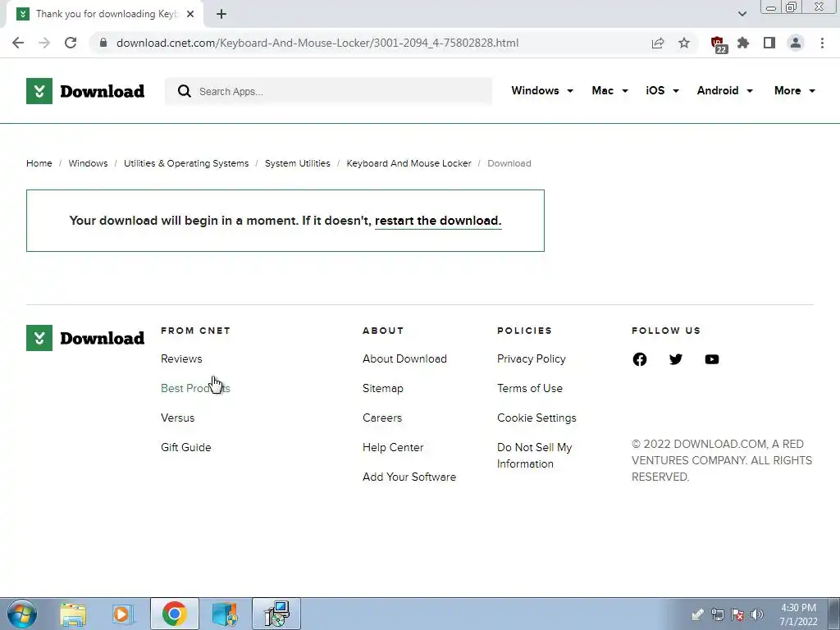Visit the YouTube icon
This screenshot has width=840, height=630.
coord(711,359)
